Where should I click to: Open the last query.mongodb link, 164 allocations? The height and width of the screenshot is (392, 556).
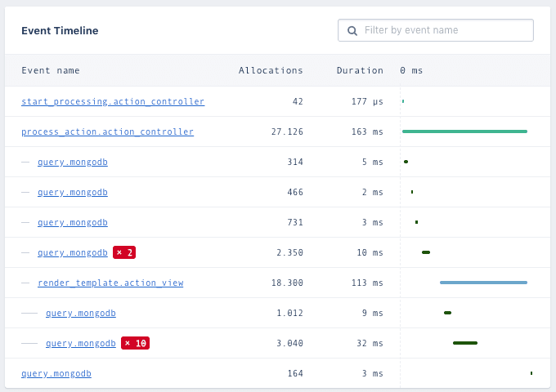56,373
